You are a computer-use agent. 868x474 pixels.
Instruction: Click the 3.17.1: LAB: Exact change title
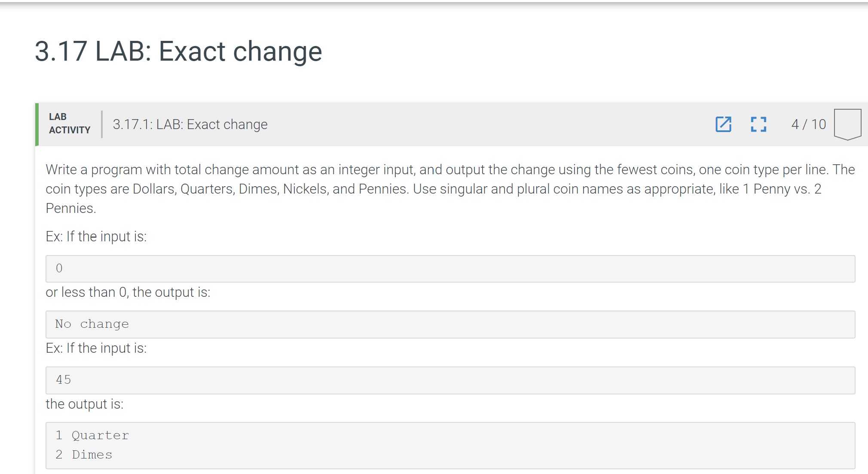tap(190, 124)
